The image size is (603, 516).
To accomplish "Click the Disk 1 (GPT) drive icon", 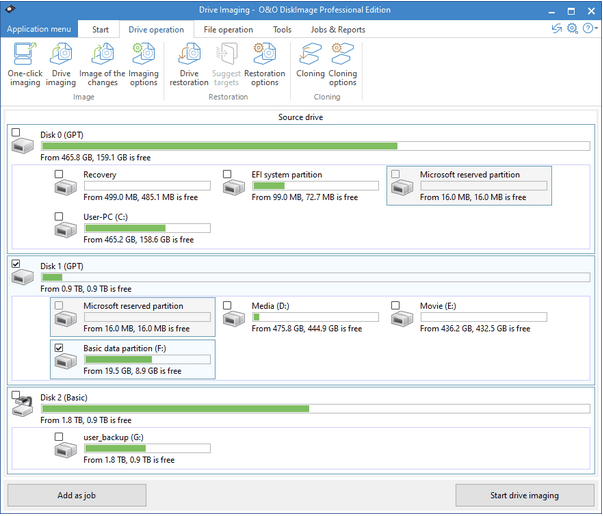I will (22, 277).
